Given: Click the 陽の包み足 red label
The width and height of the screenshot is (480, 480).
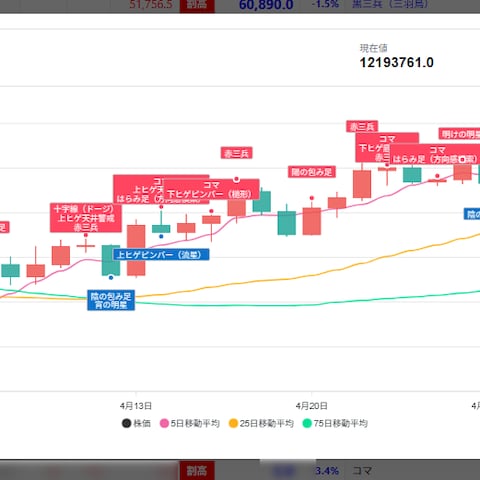Looking at the screenshot, I should 312,172.
